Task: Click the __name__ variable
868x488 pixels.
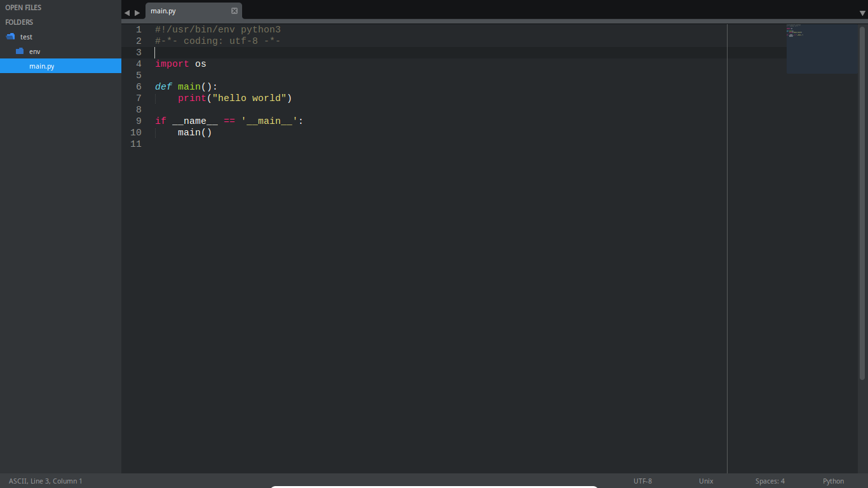Action: (195, 121)
